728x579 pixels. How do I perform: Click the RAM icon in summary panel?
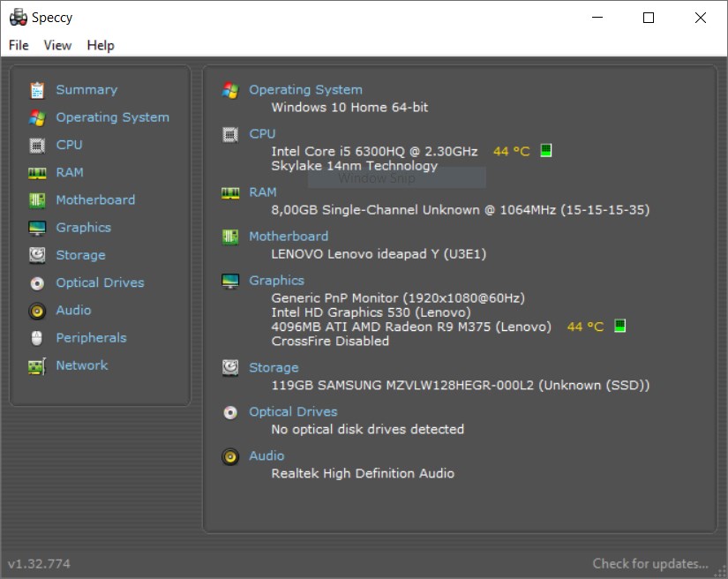tap(230, 193)
